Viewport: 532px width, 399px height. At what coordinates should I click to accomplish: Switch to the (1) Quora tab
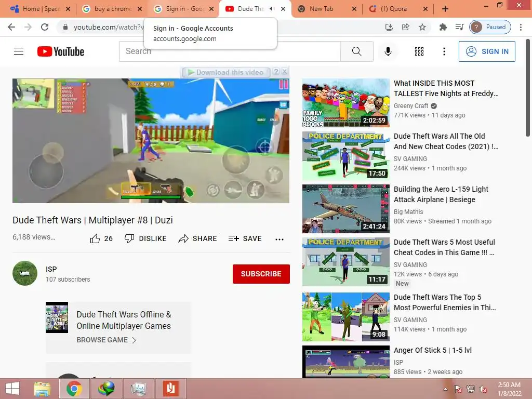click(398, 9)
